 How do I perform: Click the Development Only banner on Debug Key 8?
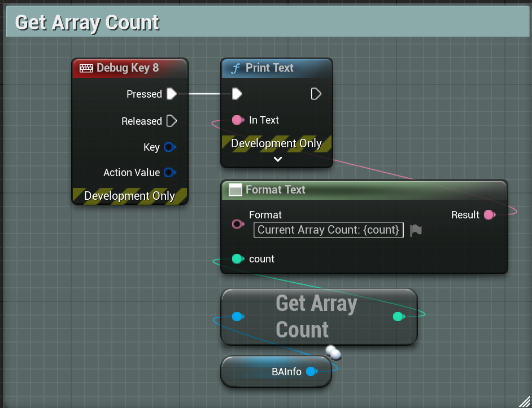pos(129,196)
